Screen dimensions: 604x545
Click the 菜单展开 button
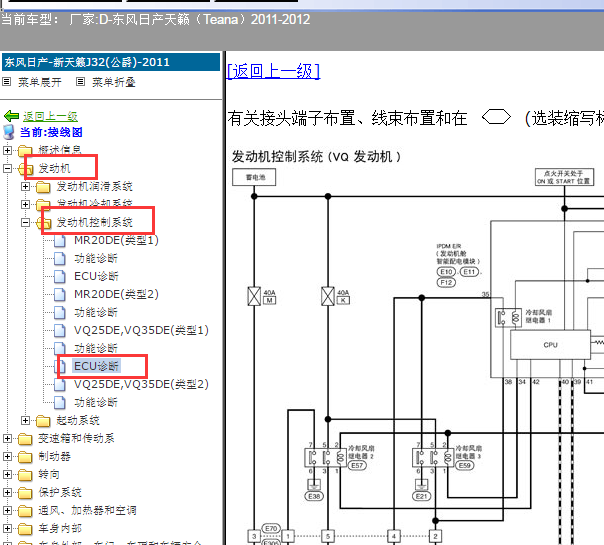[40, 82]
